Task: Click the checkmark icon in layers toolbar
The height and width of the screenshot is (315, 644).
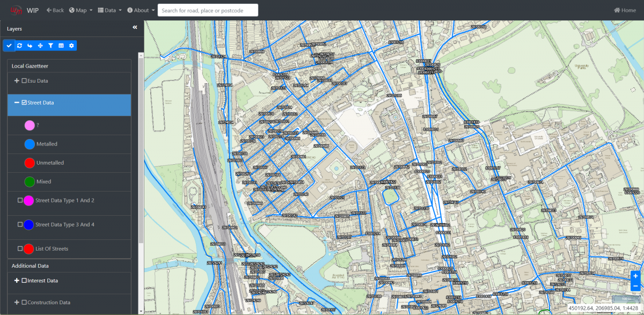Action: click(x=9, y=46)
